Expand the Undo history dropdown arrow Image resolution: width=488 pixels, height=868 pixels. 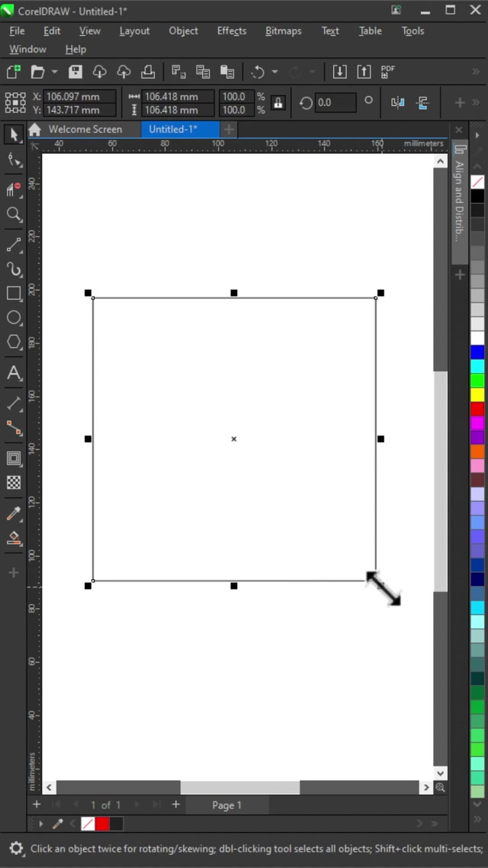point(274,72)
